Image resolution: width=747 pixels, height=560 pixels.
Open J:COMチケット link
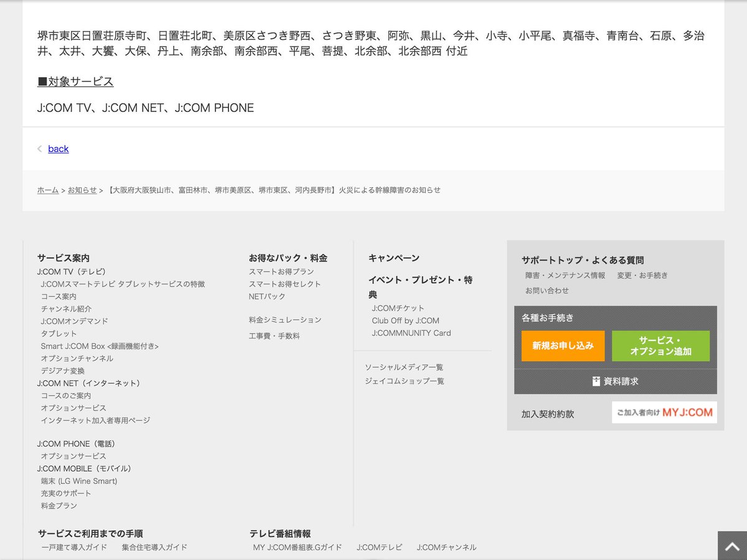coord(398,308)
